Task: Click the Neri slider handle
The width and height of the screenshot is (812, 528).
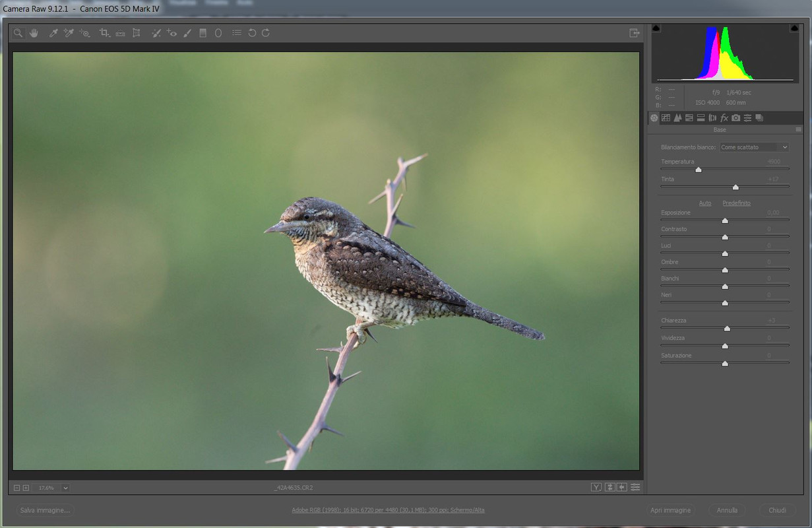Action: pyautogui.click(x=725, y=303)
